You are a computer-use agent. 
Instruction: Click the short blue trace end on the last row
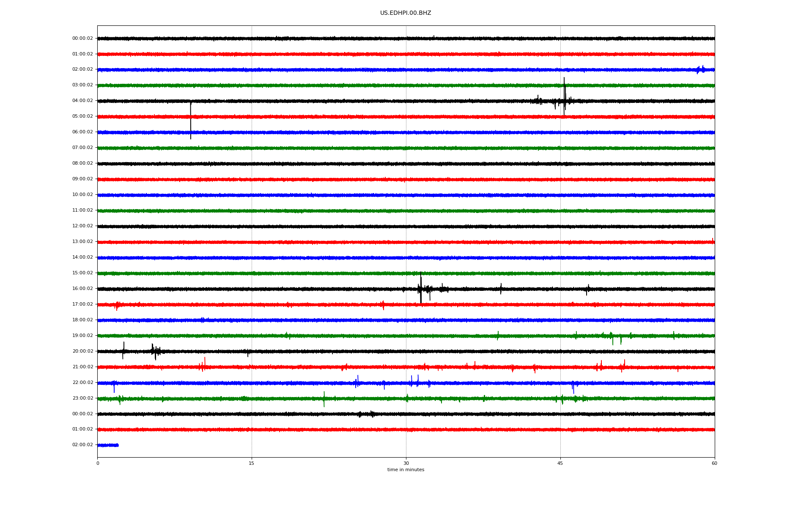coord(117,445)
